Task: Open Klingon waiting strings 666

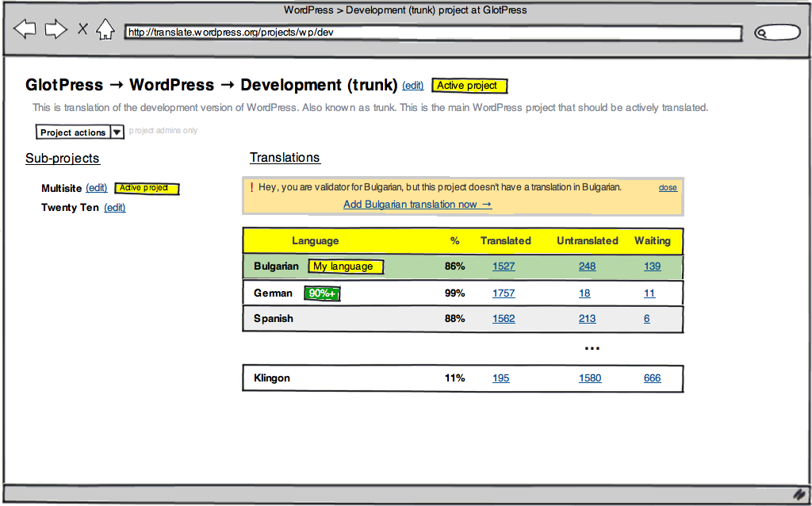Action: (x=652, y=378)
